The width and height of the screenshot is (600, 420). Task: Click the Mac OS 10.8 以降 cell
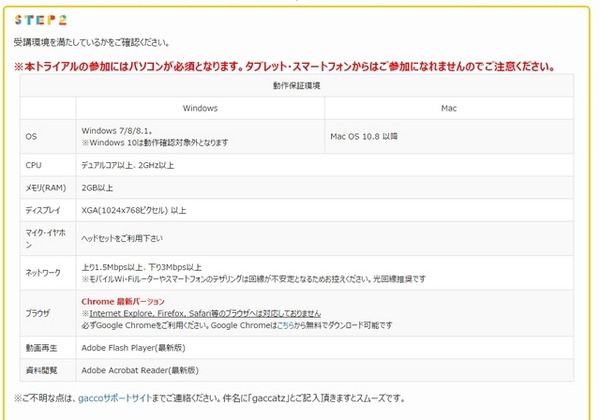pos(364,137)
